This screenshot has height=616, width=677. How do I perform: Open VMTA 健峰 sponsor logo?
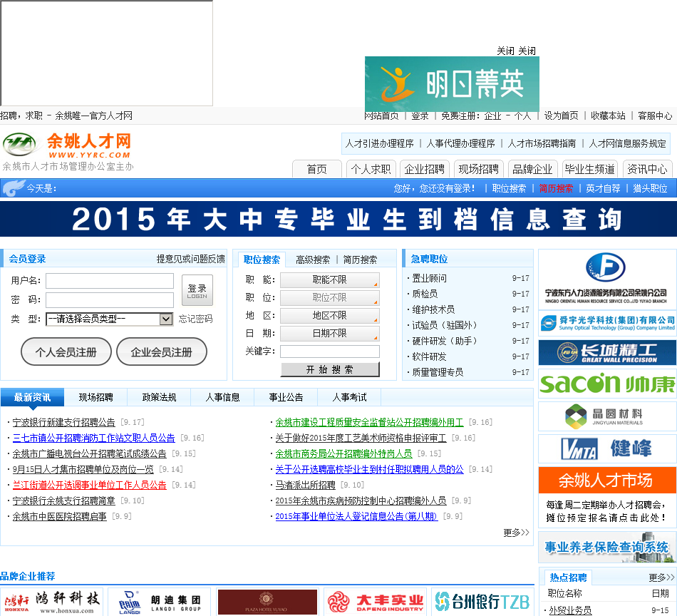607,448
